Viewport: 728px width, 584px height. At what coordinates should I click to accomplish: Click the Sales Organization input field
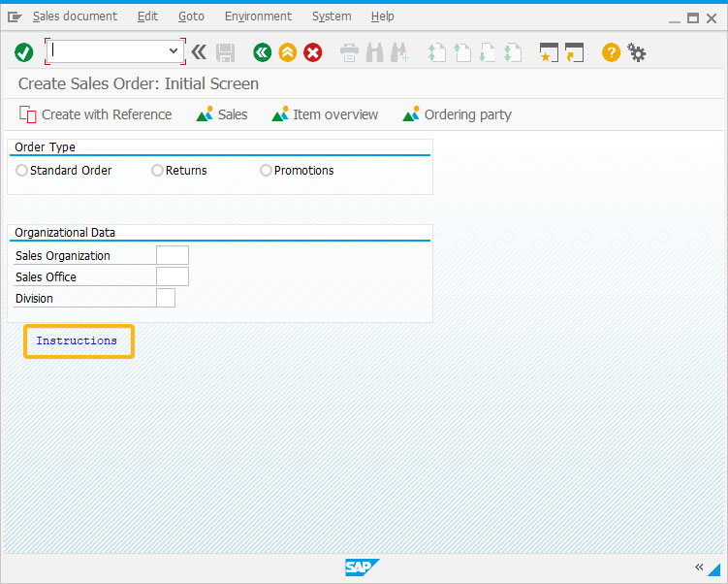pos(173,255)
